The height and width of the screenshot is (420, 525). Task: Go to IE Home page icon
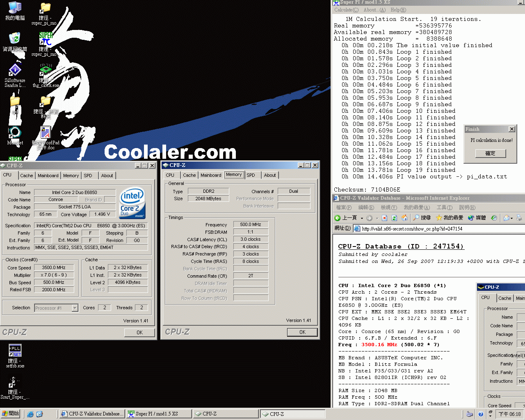coord(404,218)
